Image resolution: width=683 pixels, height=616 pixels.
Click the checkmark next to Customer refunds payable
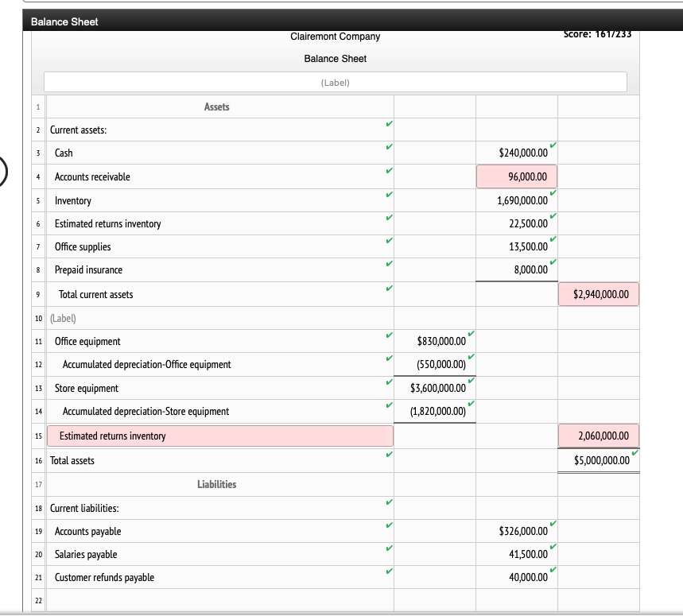(x=551, y=571)
